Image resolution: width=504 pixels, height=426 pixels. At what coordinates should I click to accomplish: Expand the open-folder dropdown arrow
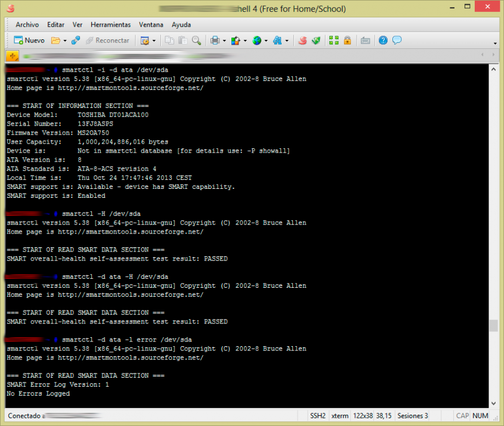65,41
